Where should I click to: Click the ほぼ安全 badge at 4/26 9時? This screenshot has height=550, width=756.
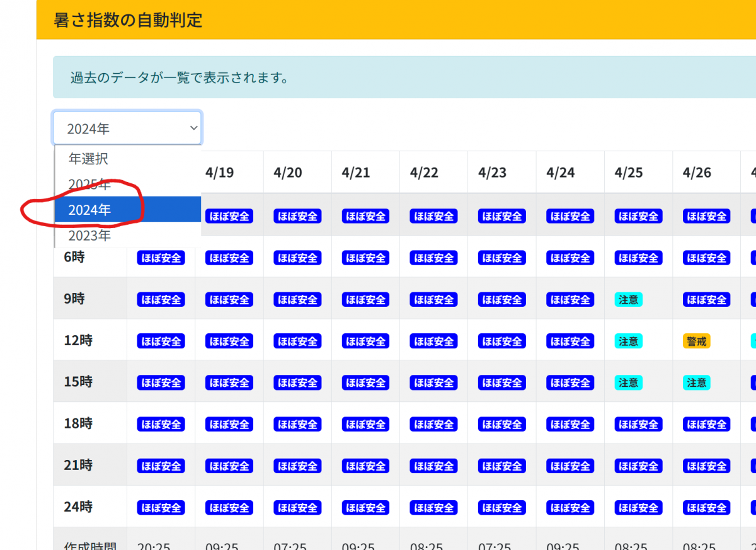[x=706, y=299]
